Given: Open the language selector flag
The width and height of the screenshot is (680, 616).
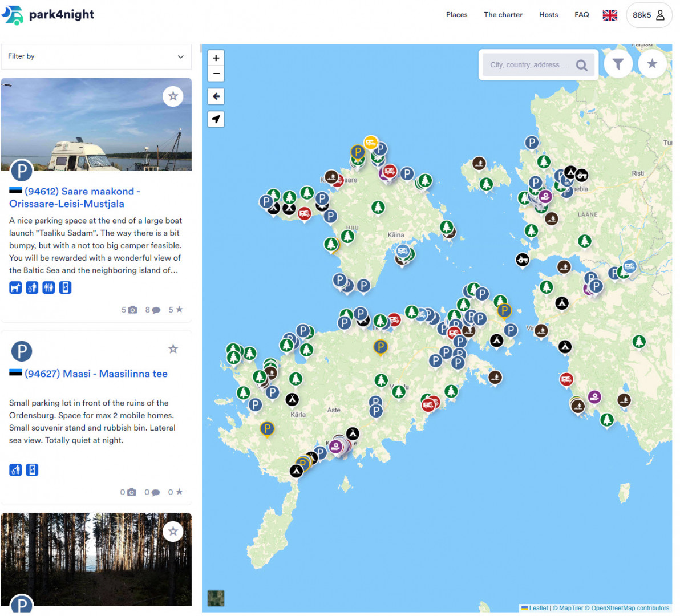Looking at the screenshot, I should [x=610, y=15].
